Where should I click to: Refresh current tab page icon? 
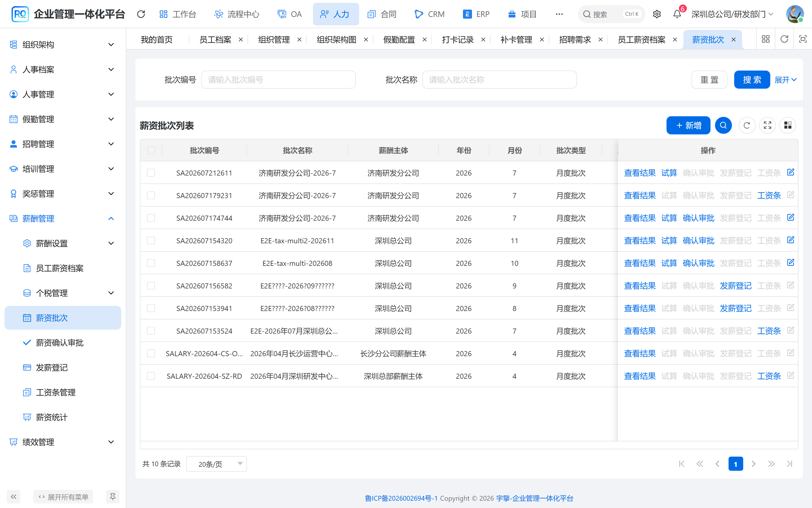pyautogui.click(x=784, y=39)
